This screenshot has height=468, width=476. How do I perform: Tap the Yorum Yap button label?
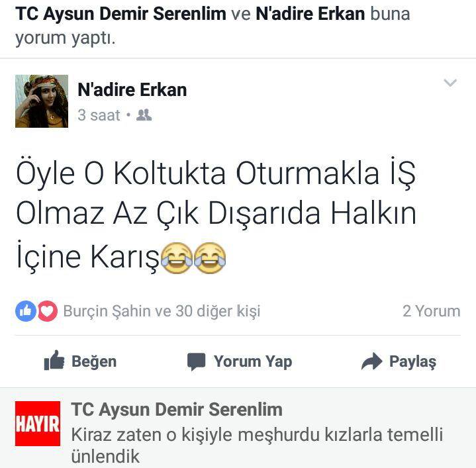[253, 361]
